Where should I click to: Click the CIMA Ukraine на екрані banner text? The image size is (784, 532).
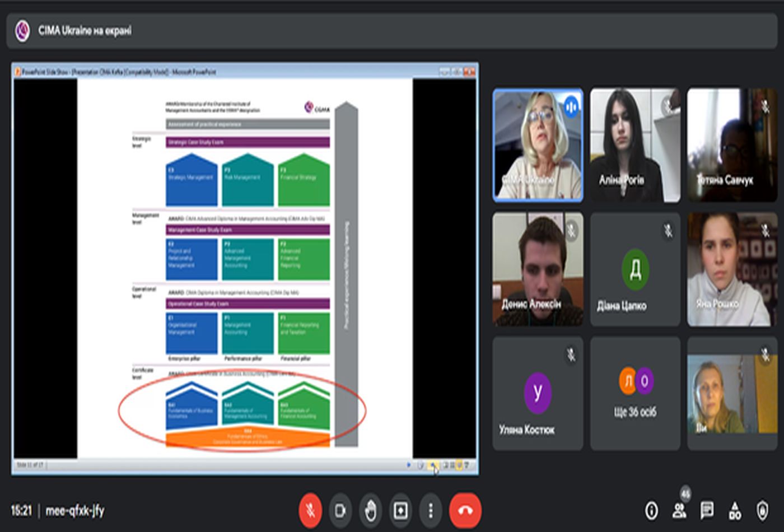(85, 31)
